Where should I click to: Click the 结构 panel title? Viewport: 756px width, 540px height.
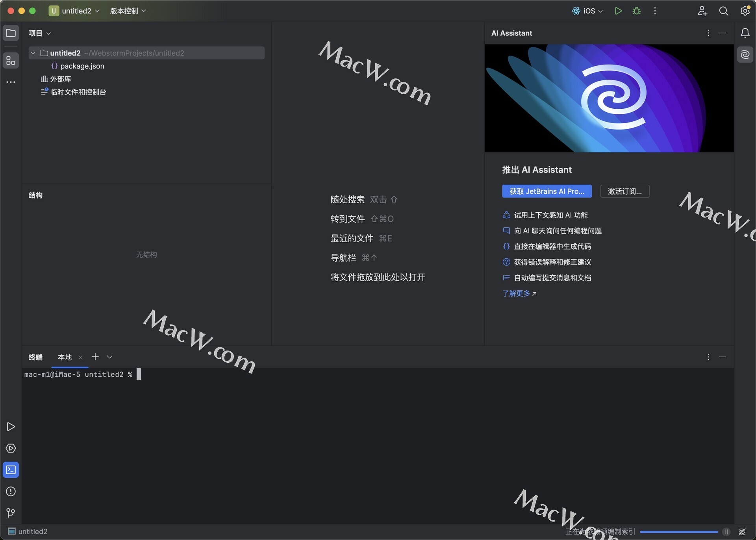(x=35, y=195)
